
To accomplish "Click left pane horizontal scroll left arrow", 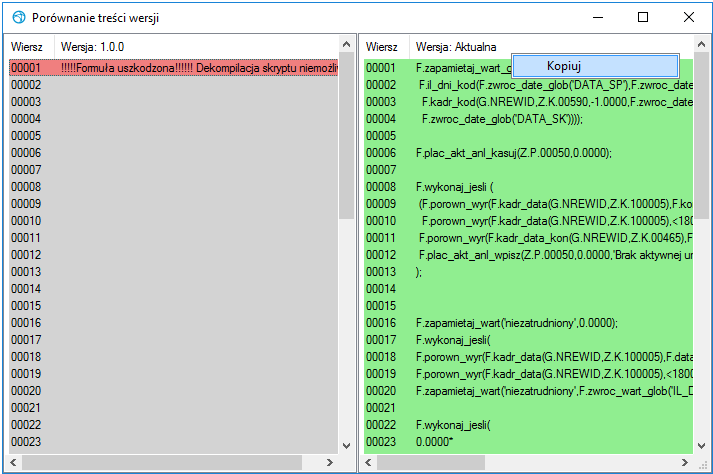I will [x=13, y=463].
